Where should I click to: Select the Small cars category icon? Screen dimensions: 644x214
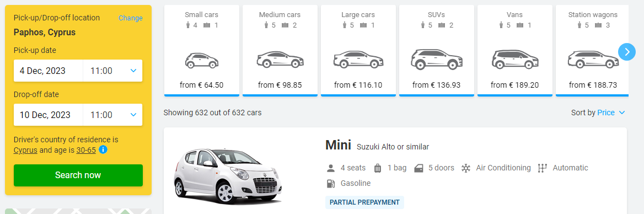click(202, 60)
